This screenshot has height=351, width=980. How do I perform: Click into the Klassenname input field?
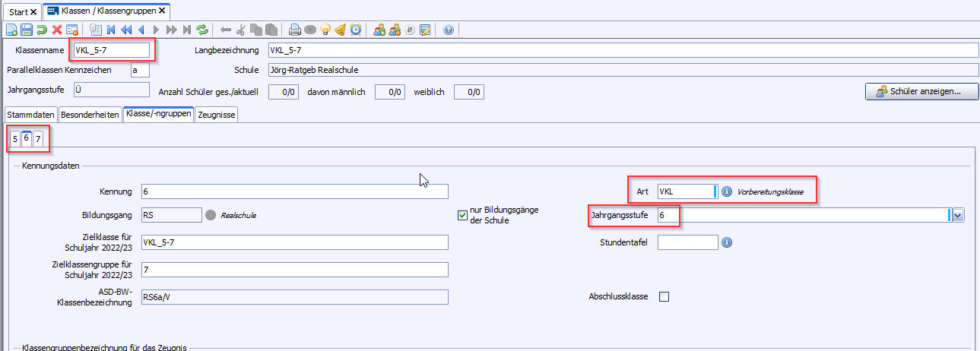[x=110, y=50]
